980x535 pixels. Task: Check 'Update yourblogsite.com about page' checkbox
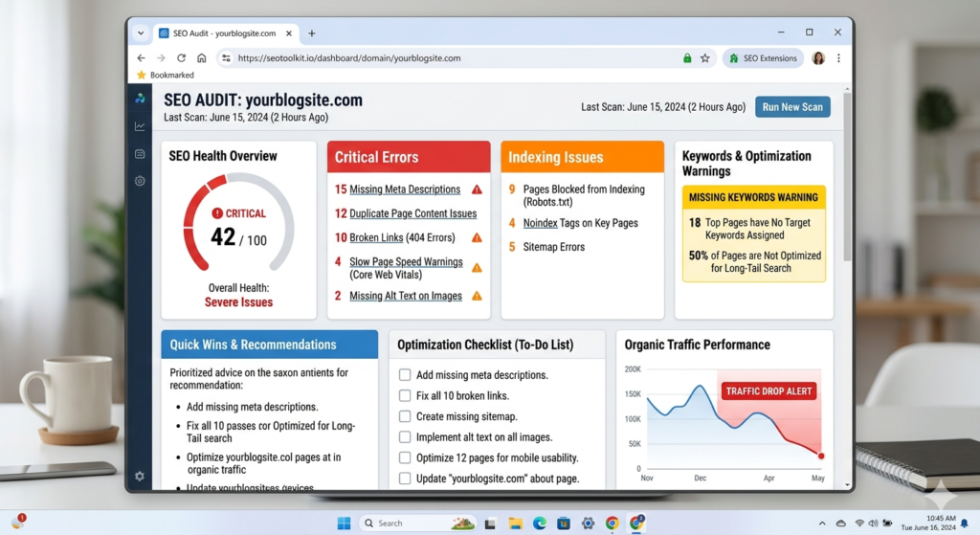(x=405, y=479)
